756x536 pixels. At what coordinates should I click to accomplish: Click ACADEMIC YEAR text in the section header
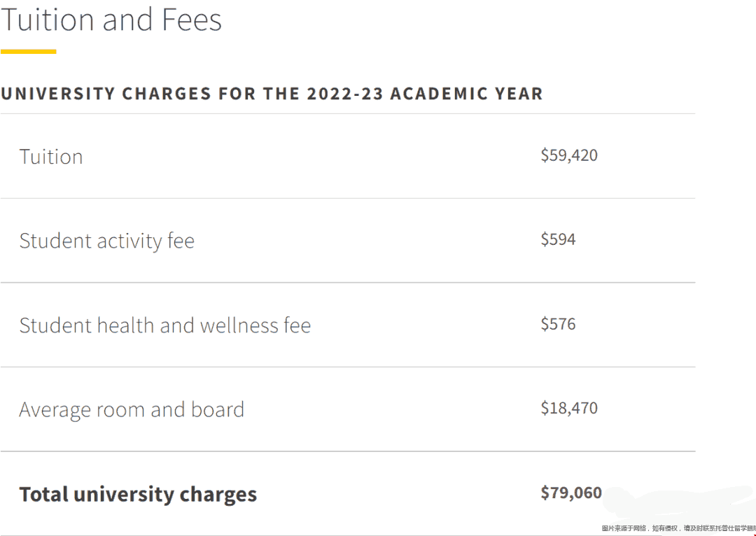pyautogui.click(x=467, y=94)
